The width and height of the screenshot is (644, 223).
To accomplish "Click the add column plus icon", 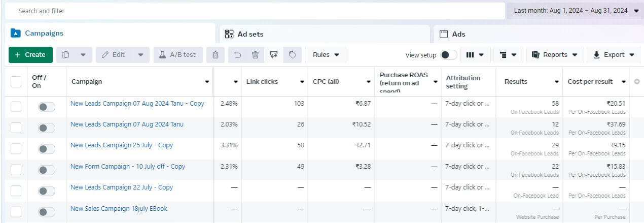I will point(637,82).
